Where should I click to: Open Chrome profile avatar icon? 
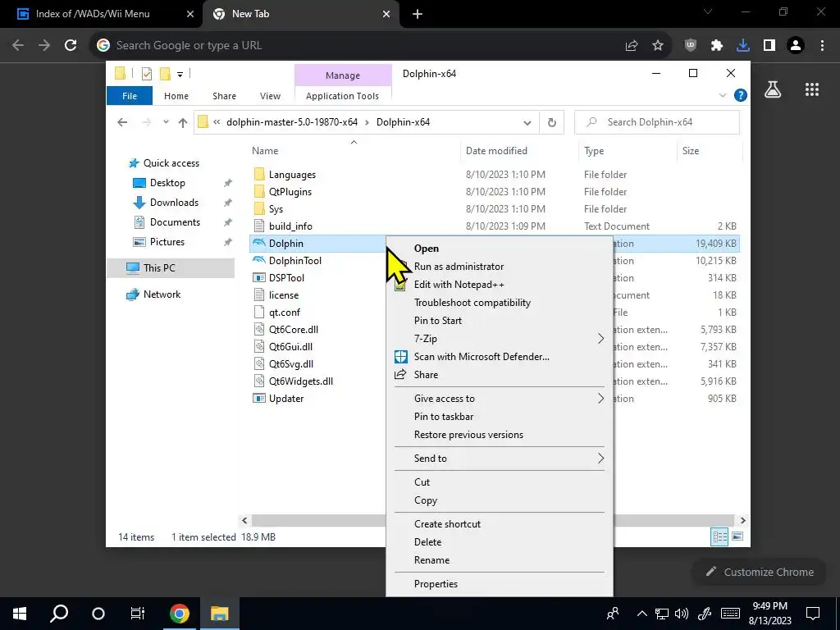click(x=796, y=46)
